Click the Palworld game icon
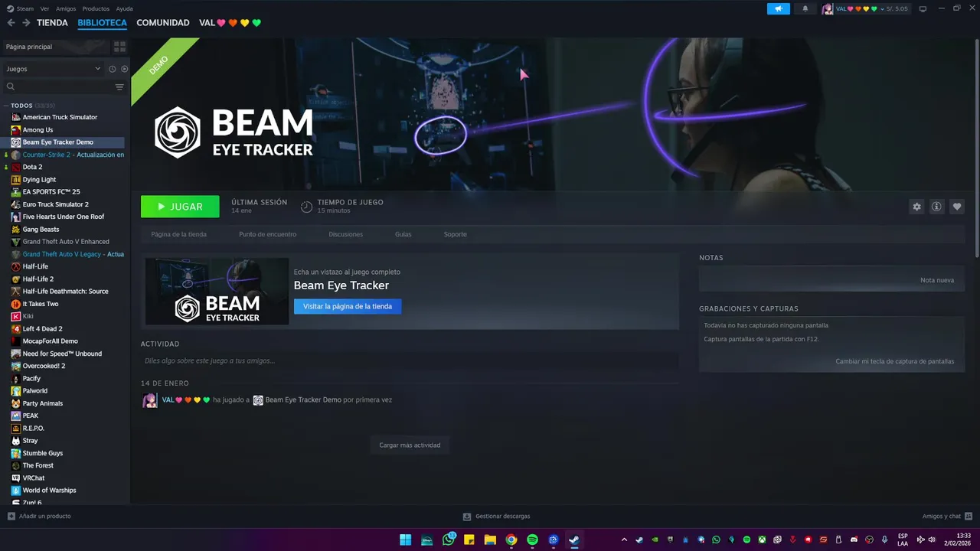This screenshot has width=980, height=551. point(16,391)
